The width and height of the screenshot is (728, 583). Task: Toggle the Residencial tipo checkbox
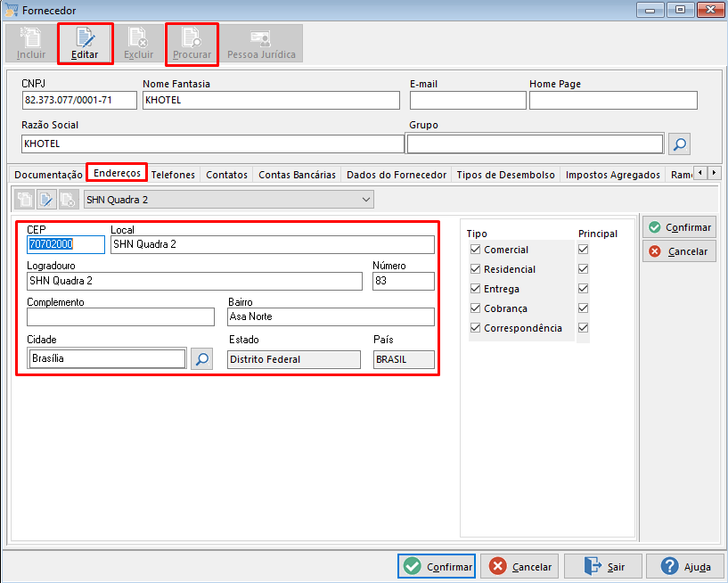tap(475, 269)
